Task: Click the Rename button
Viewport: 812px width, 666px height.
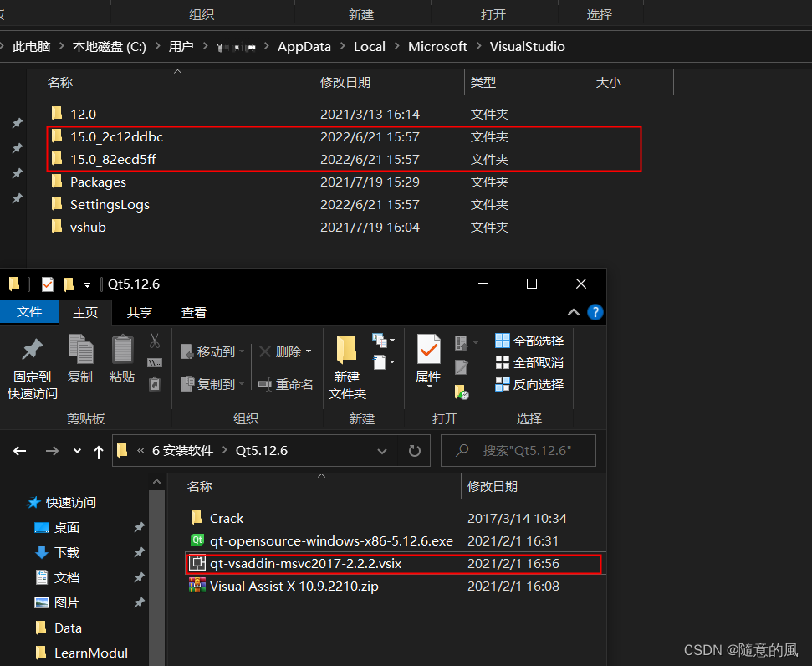Action: 285,384
